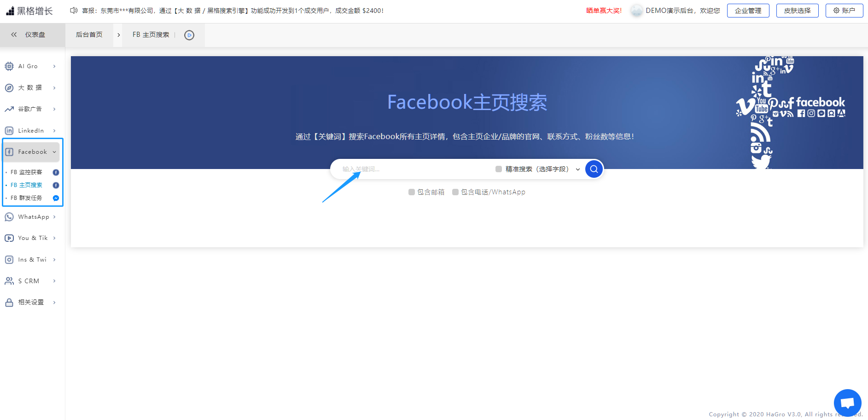This screenshot has height=420, width=868.
Task: Open the 选择字段 dropdown arrow
Action: point(578,169)
